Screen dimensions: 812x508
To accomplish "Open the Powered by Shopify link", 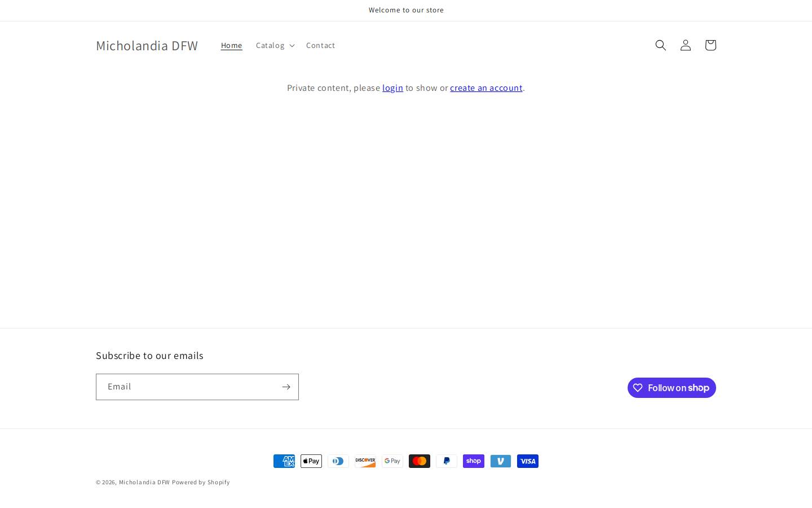I will [201, 482].
